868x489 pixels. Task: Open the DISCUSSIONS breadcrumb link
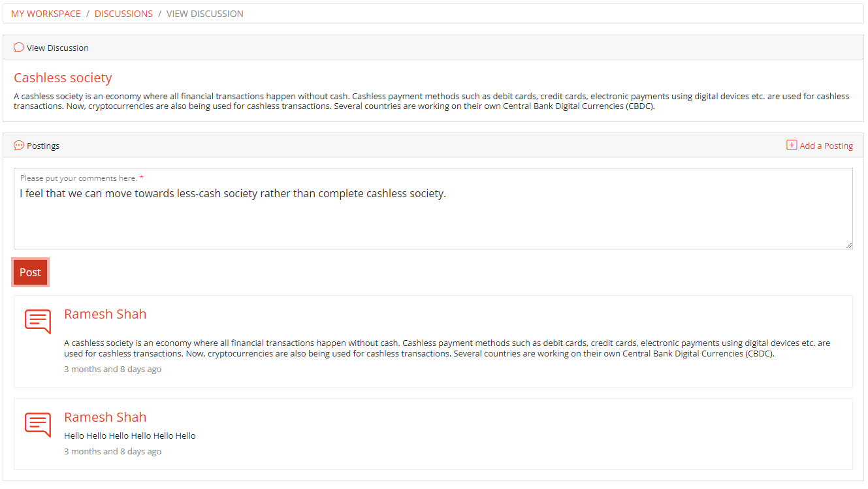123,14
